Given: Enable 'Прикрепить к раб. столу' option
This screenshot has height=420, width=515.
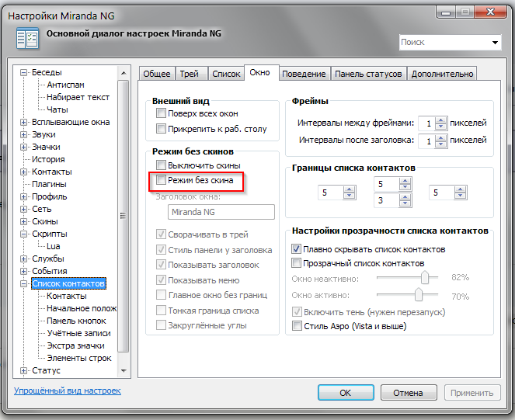Looking at the screenshot, I should (x=161, y=128).
